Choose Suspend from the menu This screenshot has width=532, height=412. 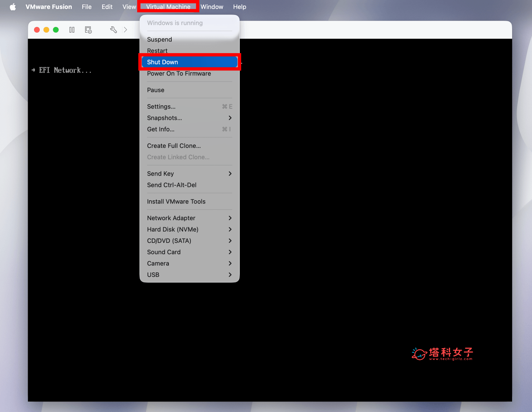(189, 39)
